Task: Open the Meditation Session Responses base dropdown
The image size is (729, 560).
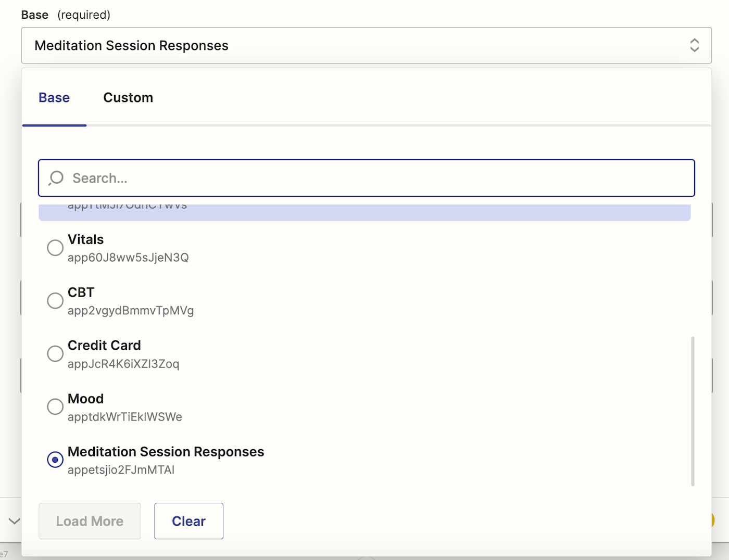Action: pyautogui.click(x=366, y=45)
